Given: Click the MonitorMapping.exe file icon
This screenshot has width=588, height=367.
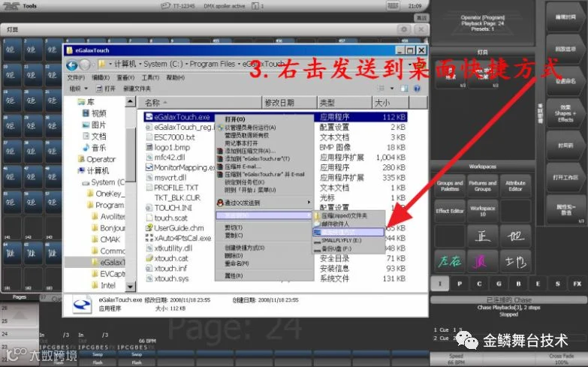Looking at the screenshot, I should (x=149, y=167).
